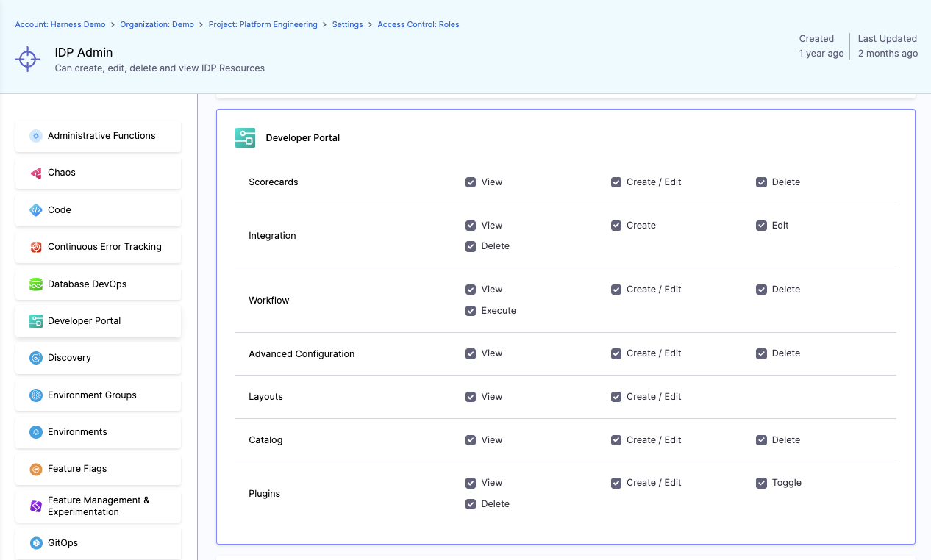Select Continuous Error Tracking category
This screenshot has width=931, height=560.
point(98,247)
